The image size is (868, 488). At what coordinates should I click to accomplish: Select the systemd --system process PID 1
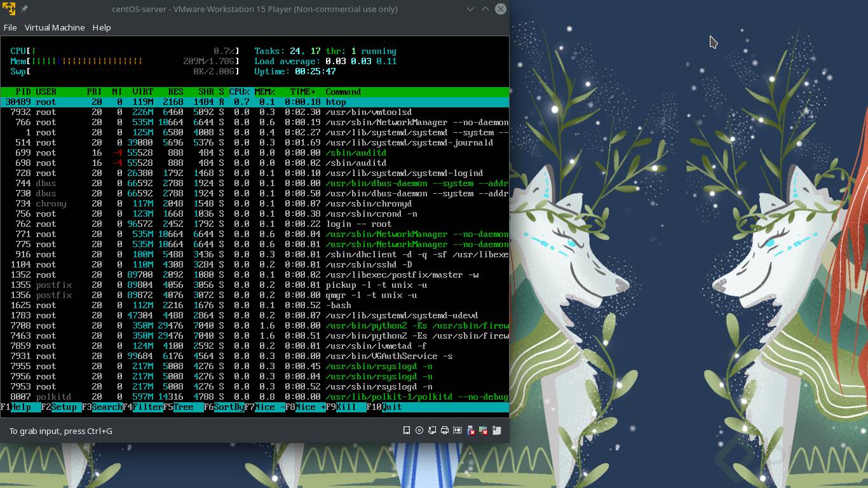[254, 133]
